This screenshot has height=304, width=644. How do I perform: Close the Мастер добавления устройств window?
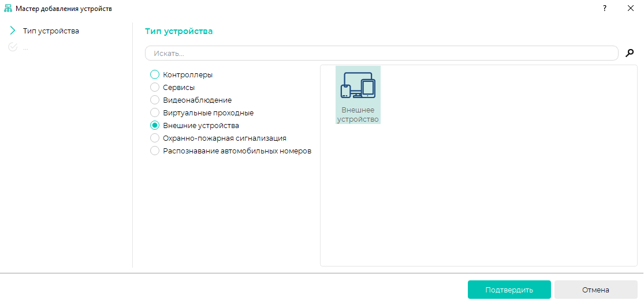631,9
